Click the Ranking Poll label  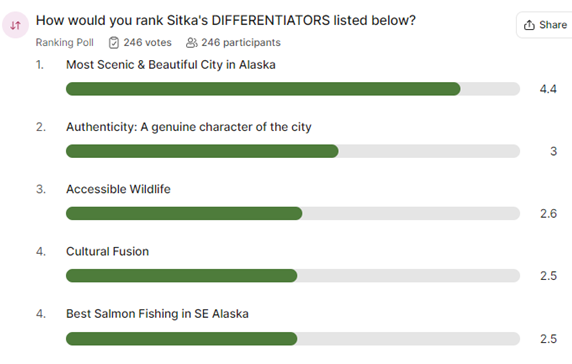coord(65,43)
